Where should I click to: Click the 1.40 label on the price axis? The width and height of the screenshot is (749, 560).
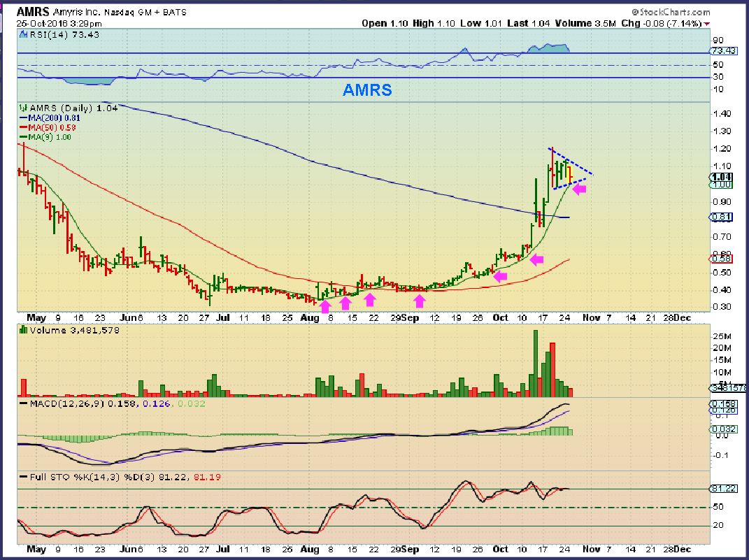click(x=721, y=114)
